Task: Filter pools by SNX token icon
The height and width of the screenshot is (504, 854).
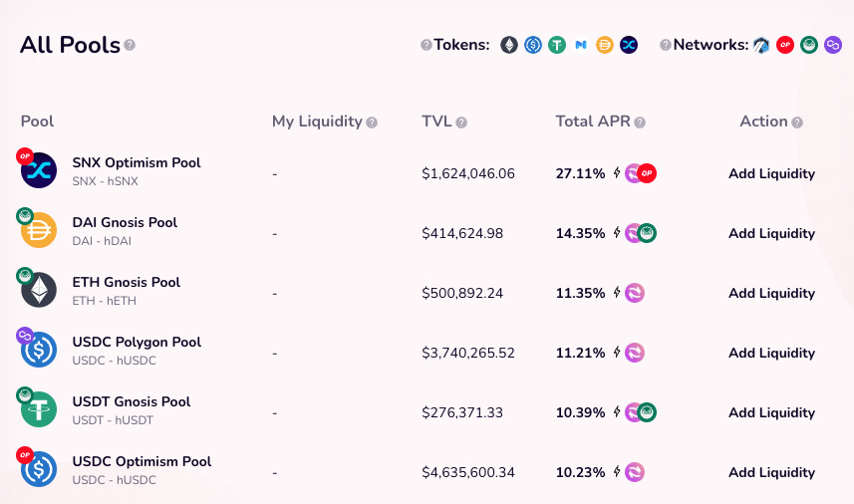Action: [629, 45]
